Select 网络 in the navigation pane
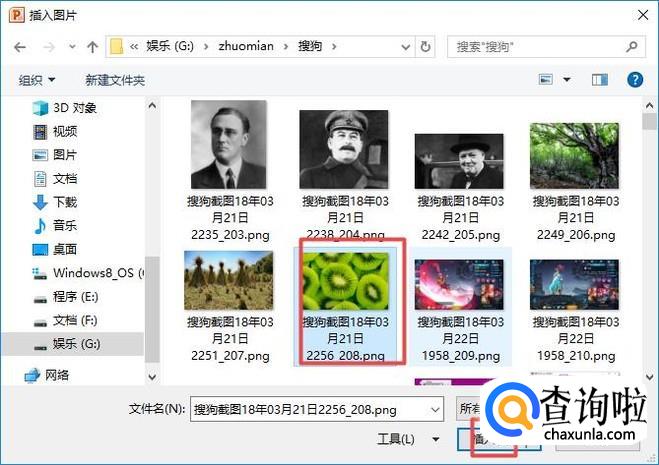The image size is (659, 465). point(57,374)
